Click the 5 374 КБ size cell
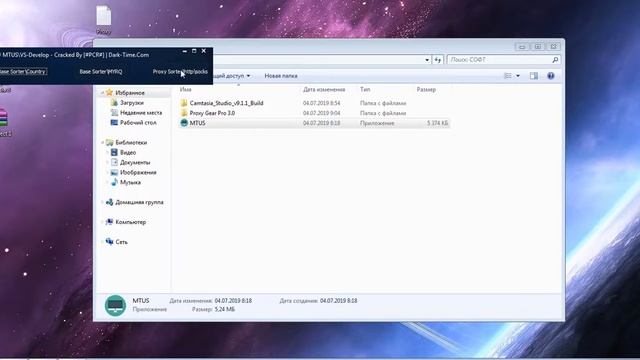The image size is (640, 360). (x=437, y=123)
